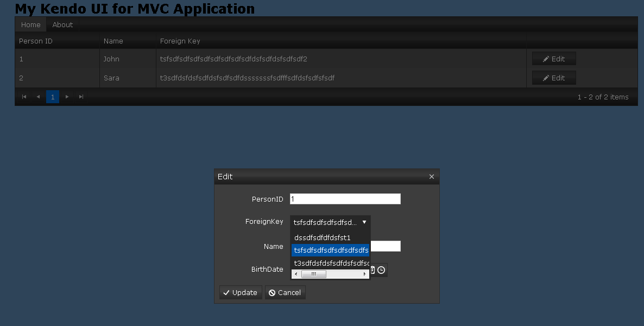This screenshot has height=326, width=644.
Task: Close the Edit dialog with the X
Action: 431,177
